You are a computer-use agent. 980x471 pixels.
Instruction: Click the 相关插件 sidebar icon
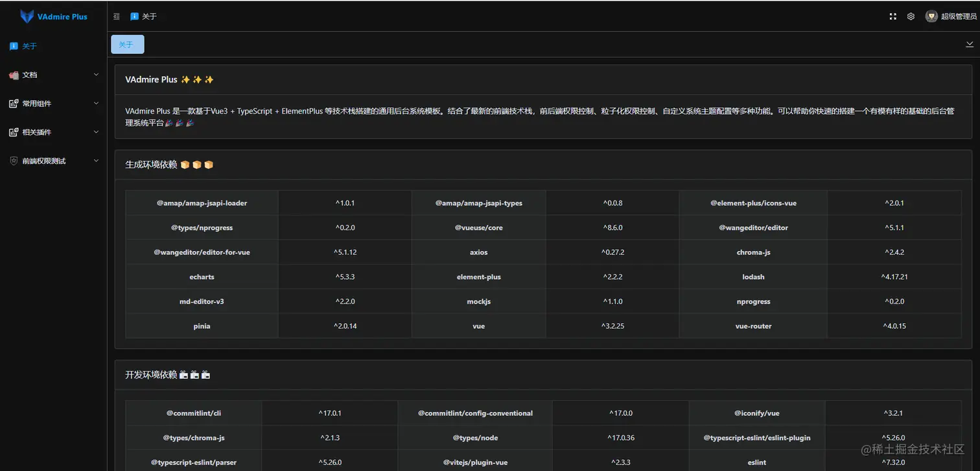pos(14,132)
